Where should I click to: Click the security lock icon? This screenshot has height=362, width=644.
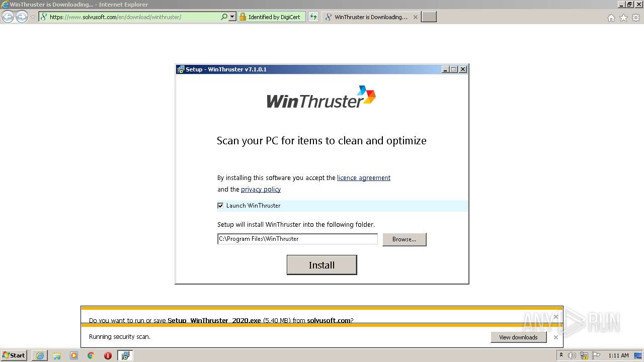click(242, 17)
